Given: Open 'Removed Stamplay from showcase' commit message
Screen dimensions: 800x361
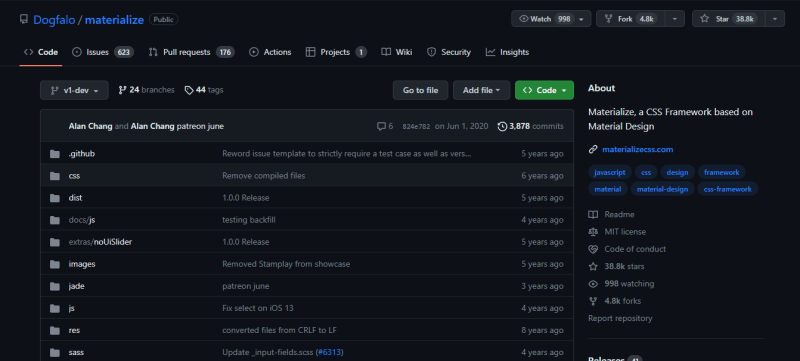Looking at the screenshot, I should click(x=286, y=264).
